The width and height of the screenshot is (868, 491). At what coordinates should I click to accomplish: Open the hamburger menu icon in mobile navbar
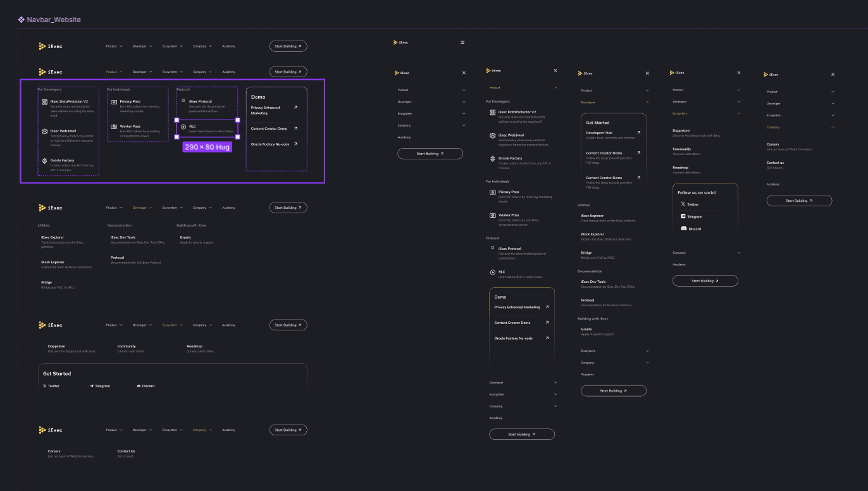pyautogui.click(x=462, y=42)
